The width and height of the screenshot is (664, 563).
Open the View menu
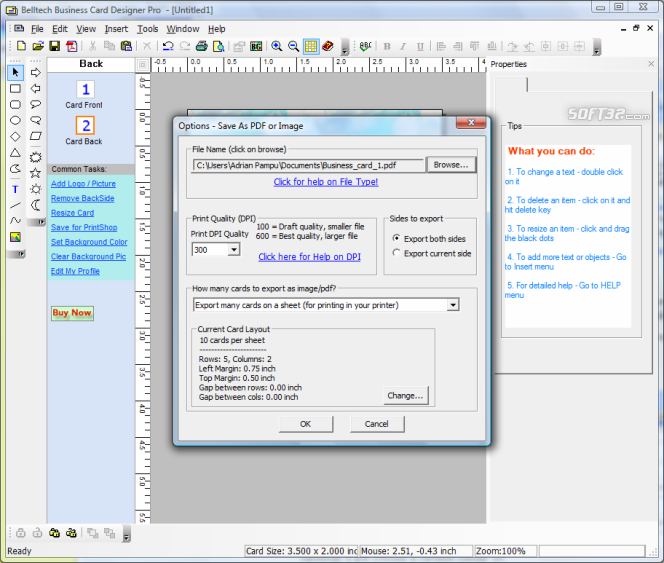point(86,29)
